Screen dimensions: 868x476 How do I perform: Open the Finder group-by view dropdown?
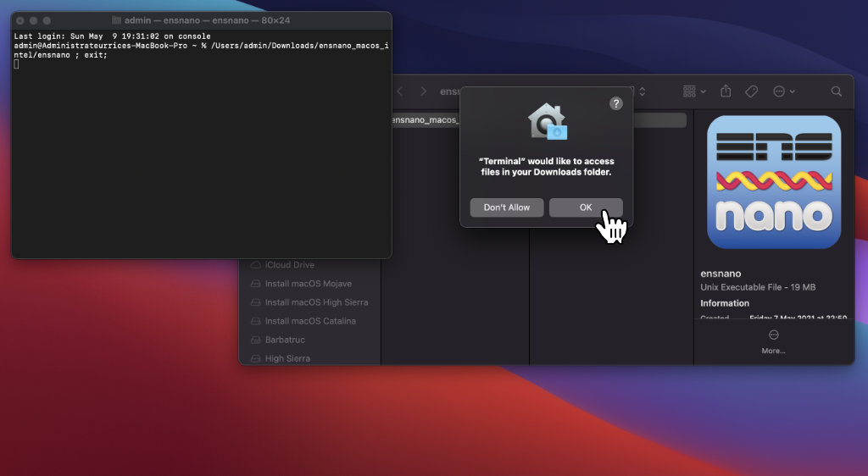coord(694,91)
